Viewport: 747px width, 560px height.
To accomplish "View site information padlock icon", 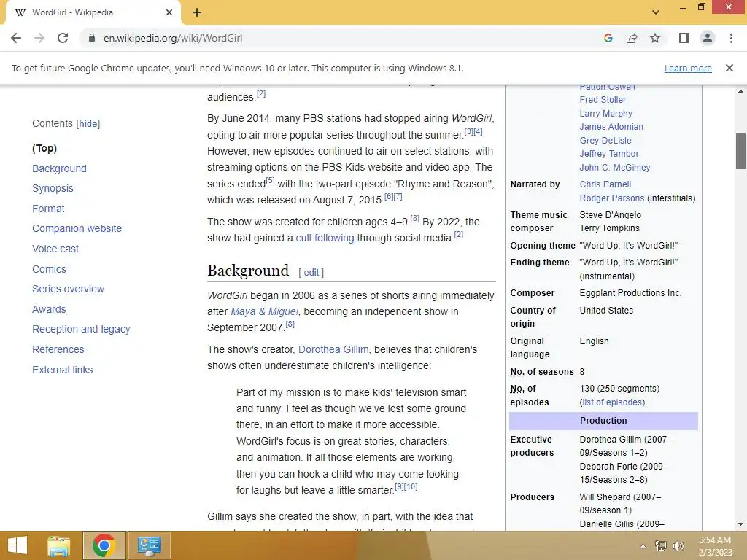I will click(92, 38).
